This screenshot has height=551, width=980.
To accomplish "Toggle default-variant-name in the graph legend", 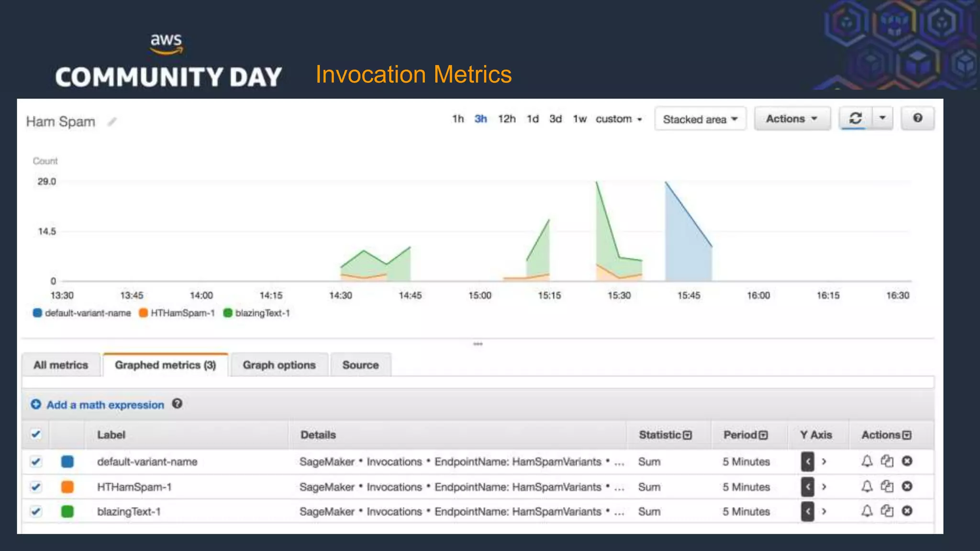I will (82, 313).
